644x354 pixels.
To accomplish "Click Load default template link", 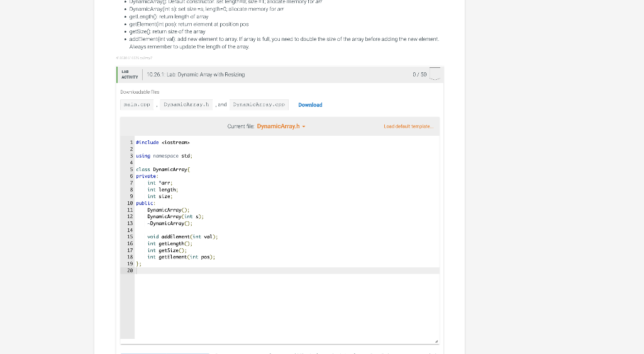I will coord(408,126).
